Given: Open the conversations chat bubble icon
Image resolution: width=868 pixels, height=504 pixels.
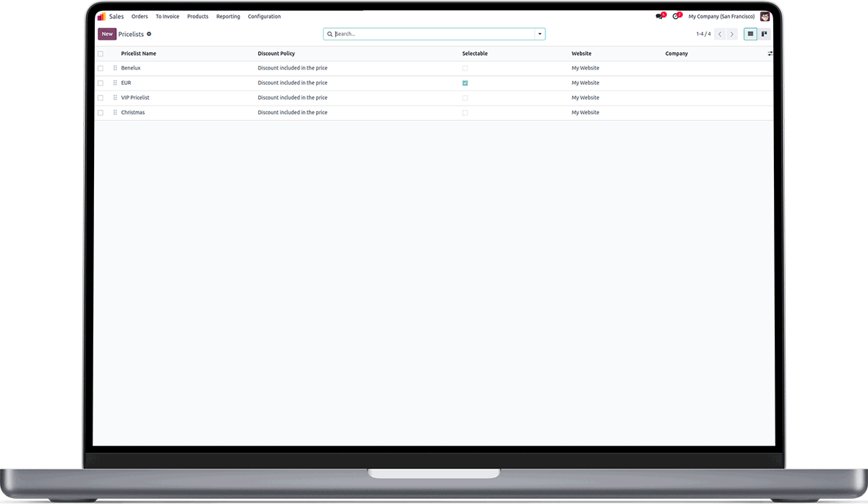Looking at the screenshot, I should tap(659, 16).
